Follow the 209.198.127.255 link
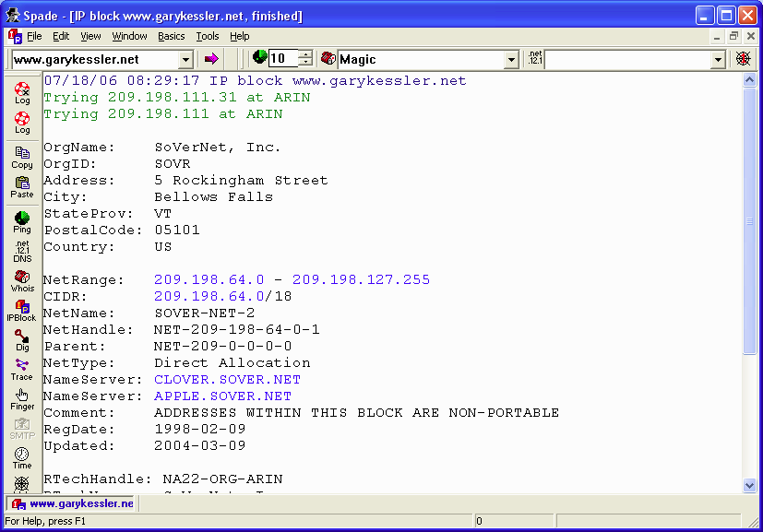Viewport: 763px width, 532px height. [361, 279]
